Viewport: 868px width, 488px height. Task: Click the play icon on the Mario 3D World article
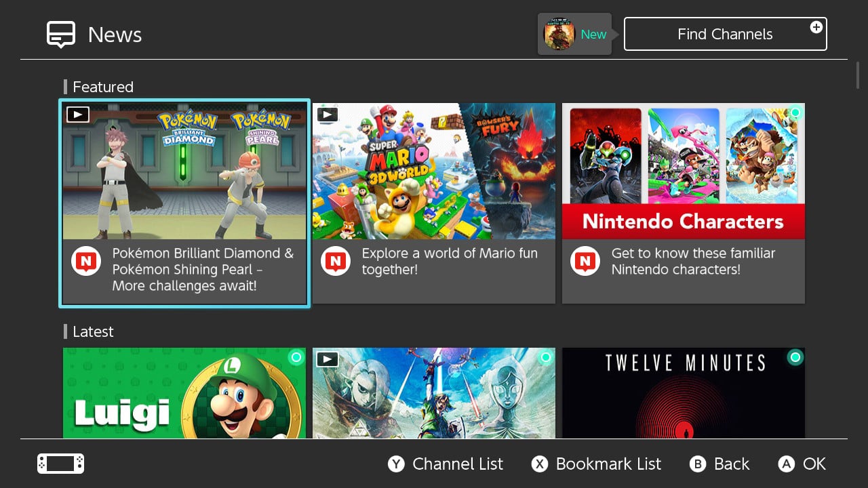click(x=327, y=115)
